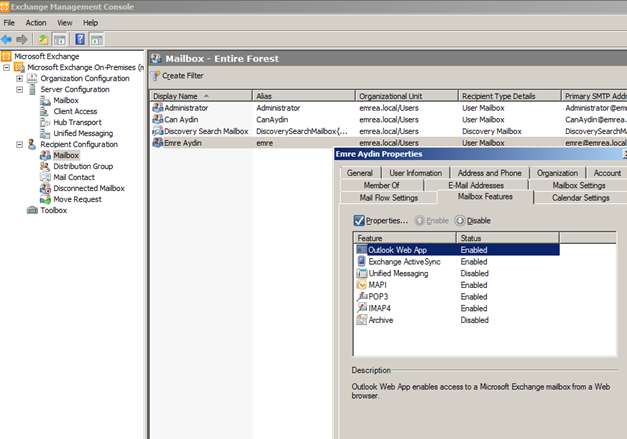The image size is (627, 439).
Task: Toggle the console tree pane toolbar icon
Action: pyautogui.click(x=60, y=39)
